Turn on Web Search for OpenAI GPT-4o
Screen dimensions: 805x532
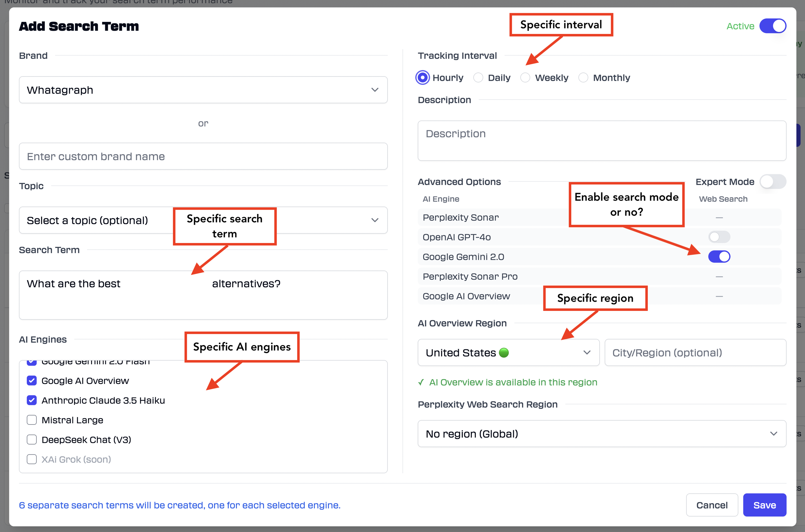(x=719, y=237)
